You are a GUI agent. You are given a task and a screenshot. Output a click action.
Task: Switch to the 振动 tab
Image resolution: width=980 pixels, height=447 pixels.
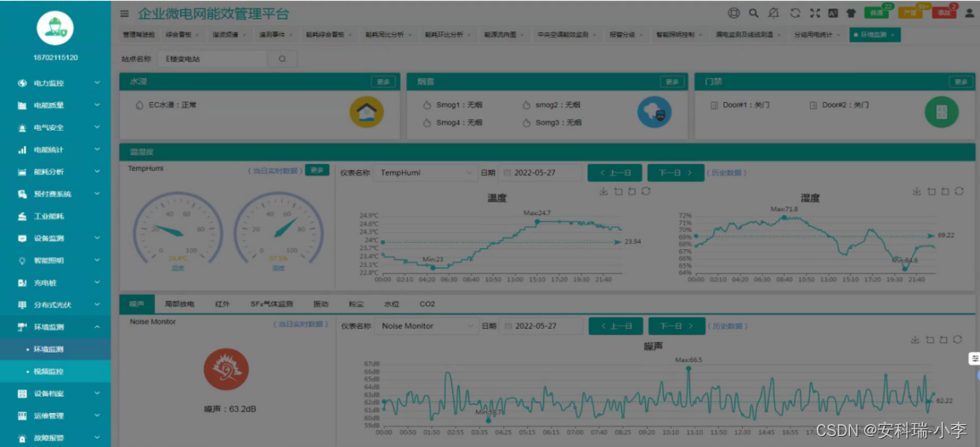(x=320, y=304)
